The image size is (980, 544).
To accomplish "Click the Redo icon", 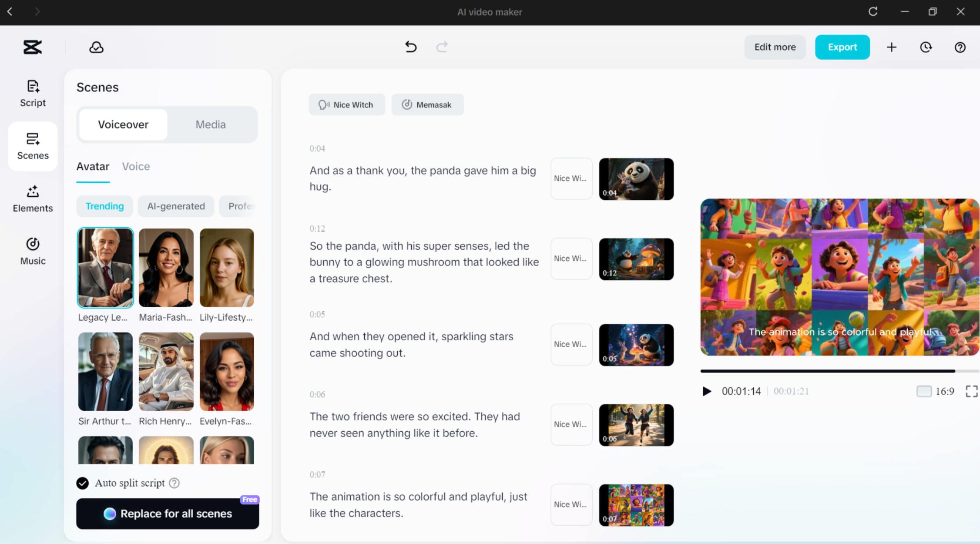I will pos(442,47).
